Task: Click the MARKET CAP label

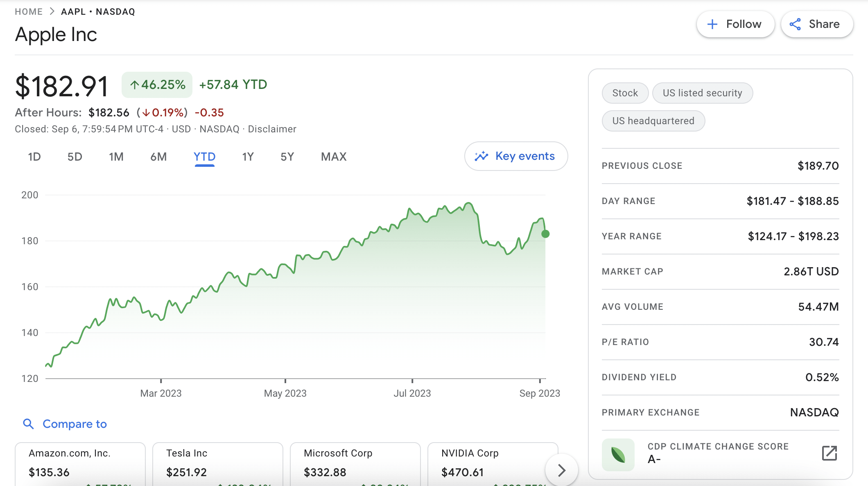Action: pyautogui.click(x=633, y=272)
